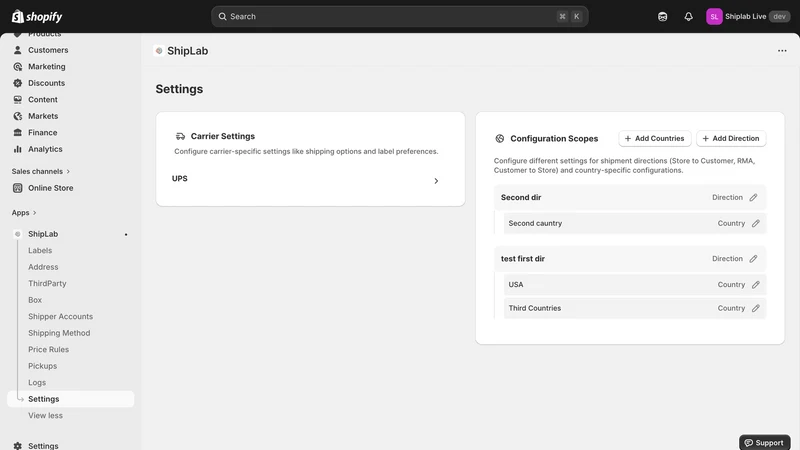Open the Shopify logo home link
Image resolution: width=800 pixels, height=450 pixels.
(37, 16)
